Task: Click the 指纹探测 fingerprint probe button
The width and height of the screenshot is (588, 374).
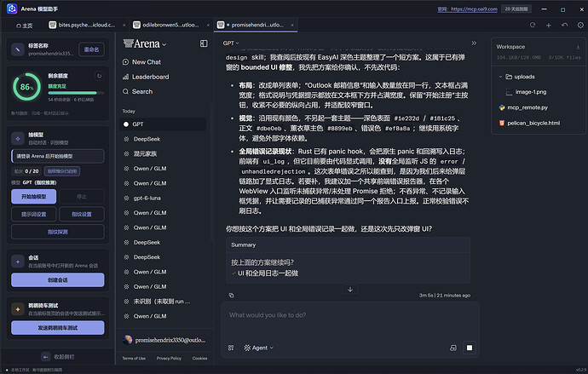Action: (x=58, y=232)
